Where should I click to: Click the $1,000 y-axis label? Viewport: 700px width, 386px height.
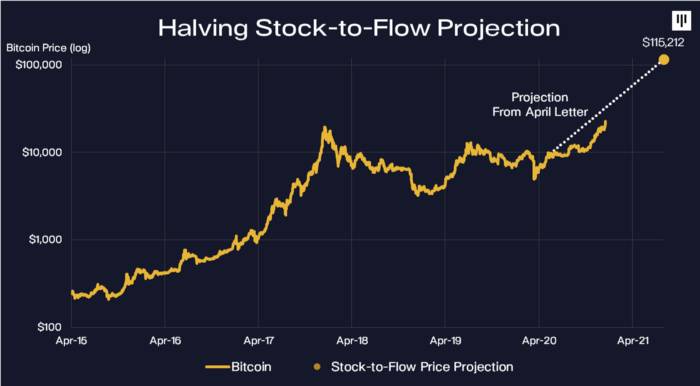coord(44,239)
